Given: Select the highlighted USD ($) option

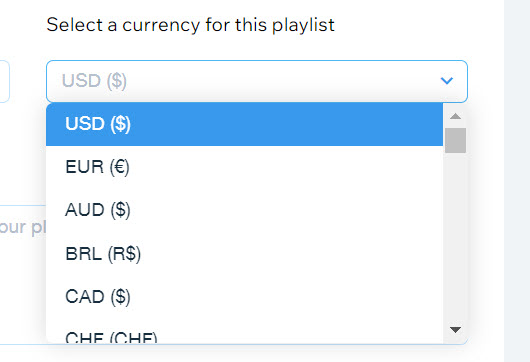Looking at the screenshot, I should point(244,124).
